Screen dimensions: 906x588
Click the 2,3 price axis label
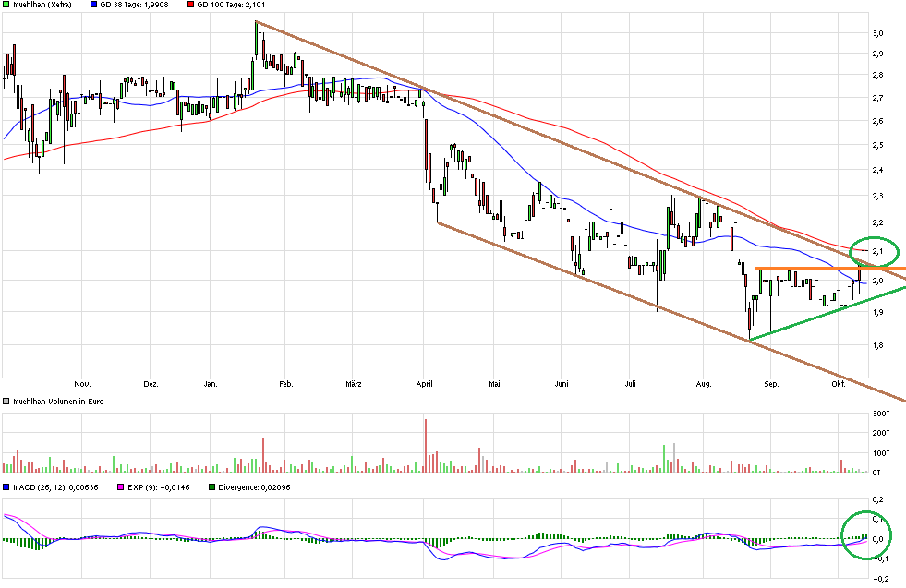point(878,196)
